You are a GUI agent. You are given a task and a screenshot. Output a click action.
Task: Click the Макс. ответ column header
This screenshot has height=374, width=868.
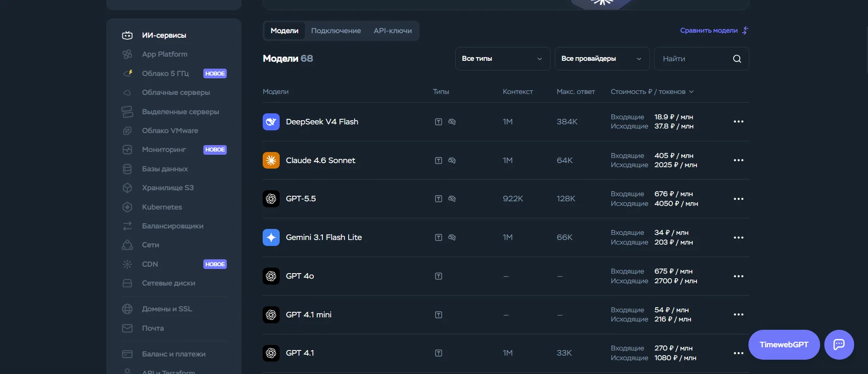575,92
